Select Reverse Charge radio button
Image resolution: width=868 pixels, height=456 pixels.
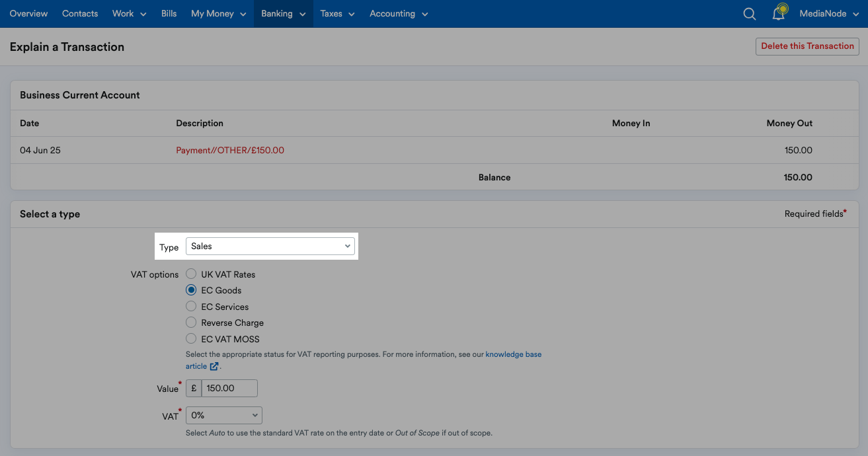pyautogui.click(x=191, y=323)
